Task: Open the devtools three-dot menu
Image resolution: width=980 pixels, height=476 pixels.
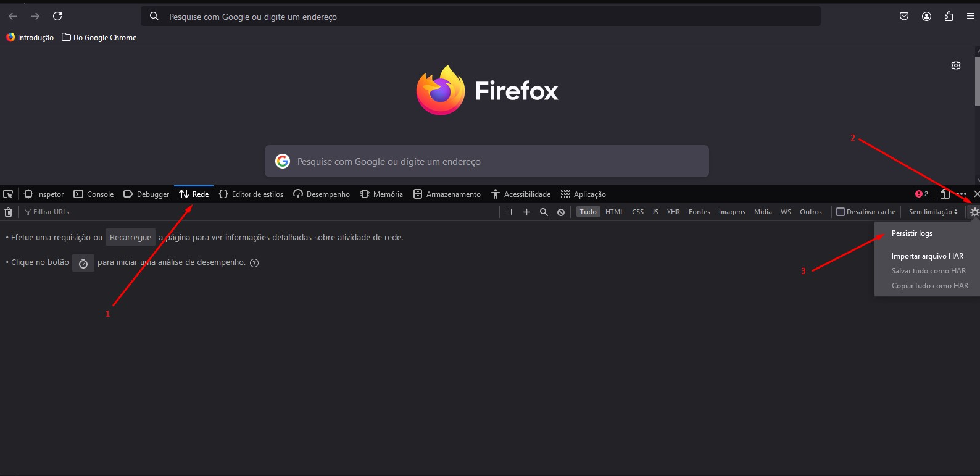Action: [x=961, y=194]
